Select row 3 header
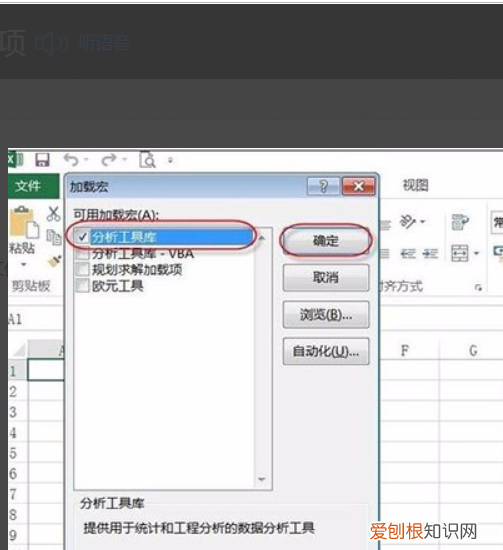This screenshot has width=503, height=550. coord(18,412)
